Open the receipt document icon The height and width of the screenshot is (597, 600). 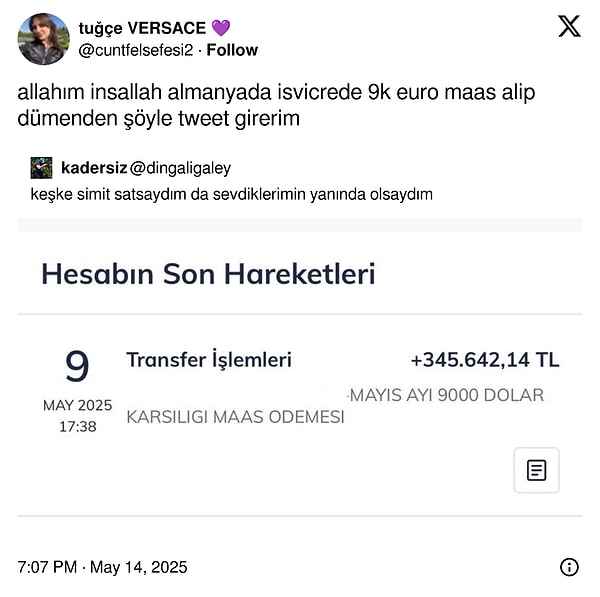click(x=536, y=470)
